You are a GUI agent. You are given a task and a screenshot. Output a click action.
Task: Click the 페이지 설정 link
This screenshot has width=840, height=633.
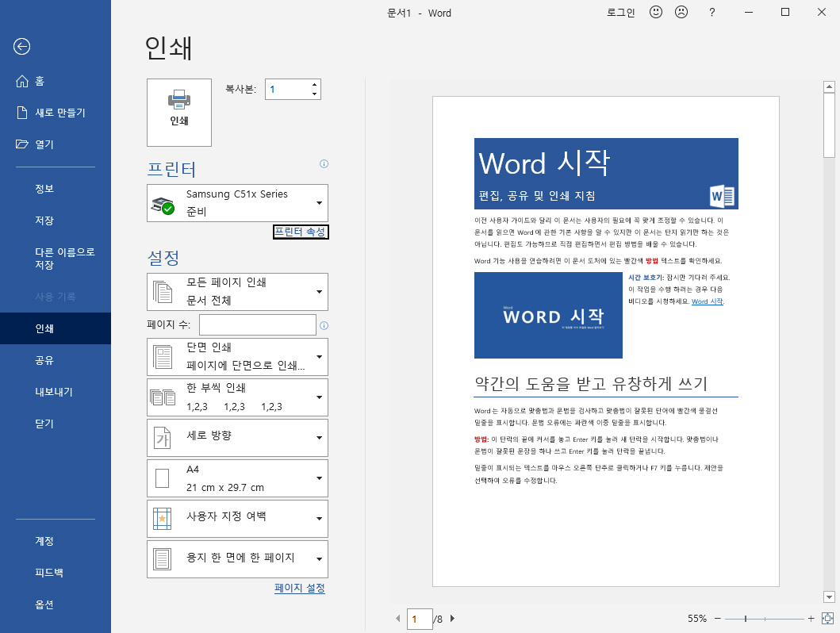[x=300, y=588]
